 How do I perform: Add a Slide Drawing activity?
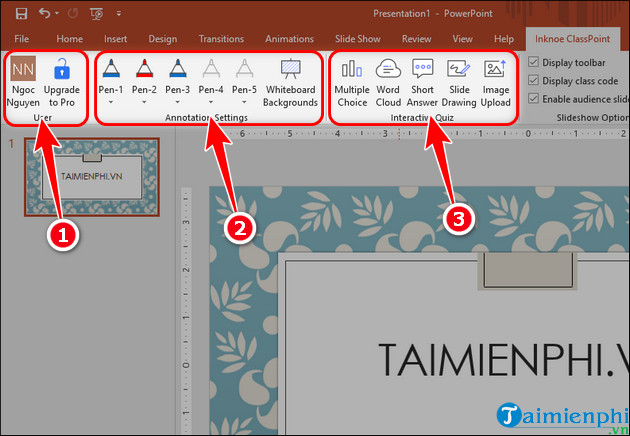[459, 83]
